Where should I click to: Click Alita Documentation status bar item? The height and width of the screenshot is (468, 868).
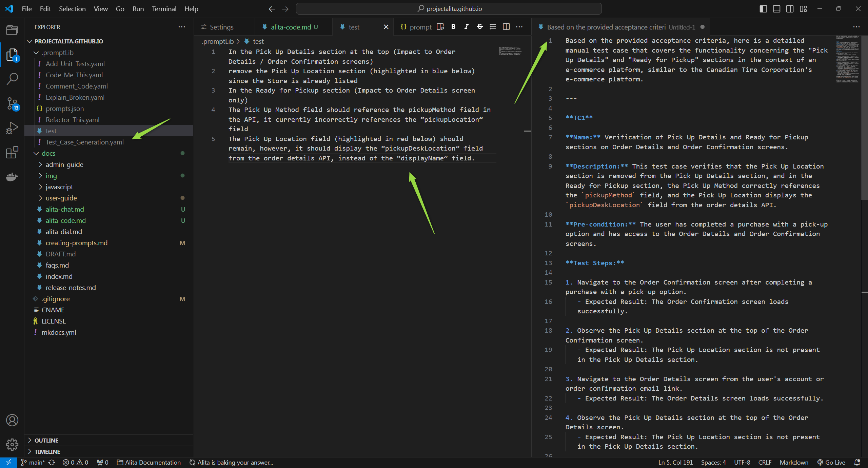(x=149, y=462)
